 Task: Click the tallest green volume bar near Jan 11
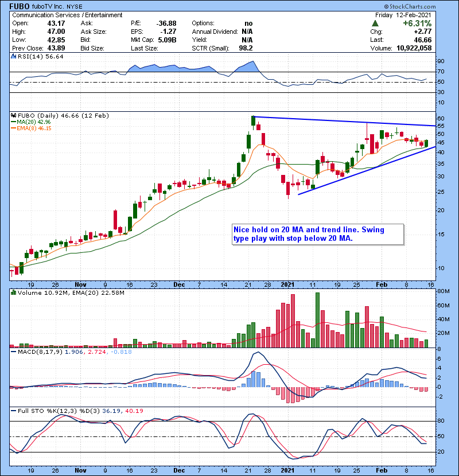coord(317,320)
